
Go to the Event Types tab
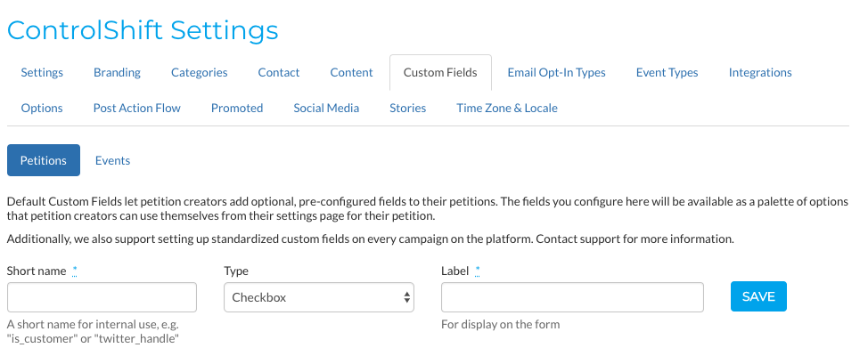tap(667, 72)
